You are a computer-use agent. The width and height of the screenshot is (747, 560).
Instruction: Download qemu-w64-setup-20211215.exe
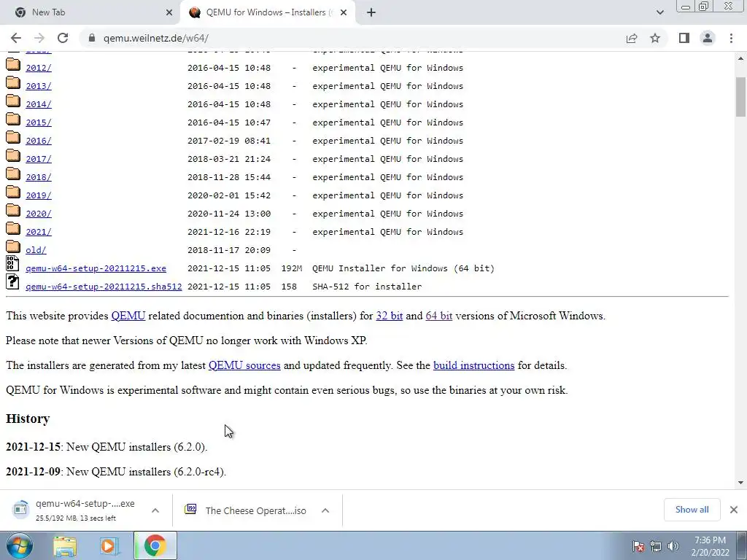tap(96, 268)
